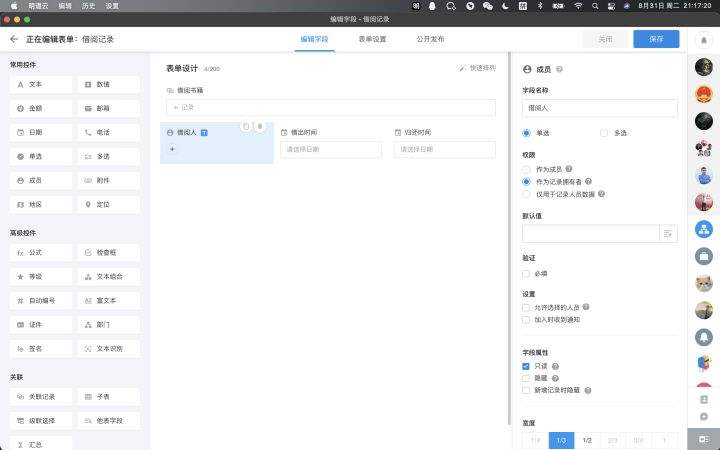
Task: Switch to the 表单设置 tab
Action: [372, 39]
